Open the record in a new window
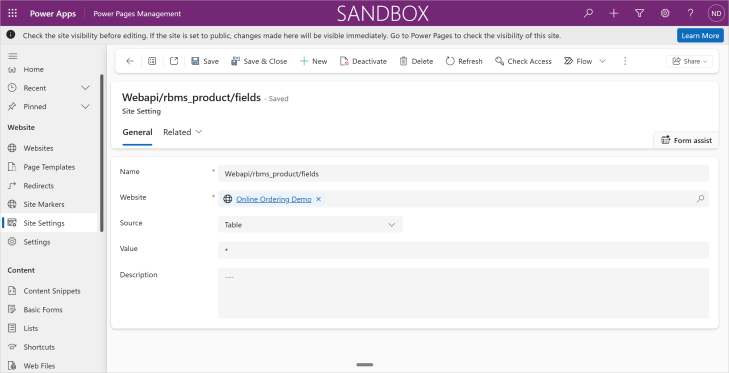The height and width of the screenshot is (373, 729). 174,61
